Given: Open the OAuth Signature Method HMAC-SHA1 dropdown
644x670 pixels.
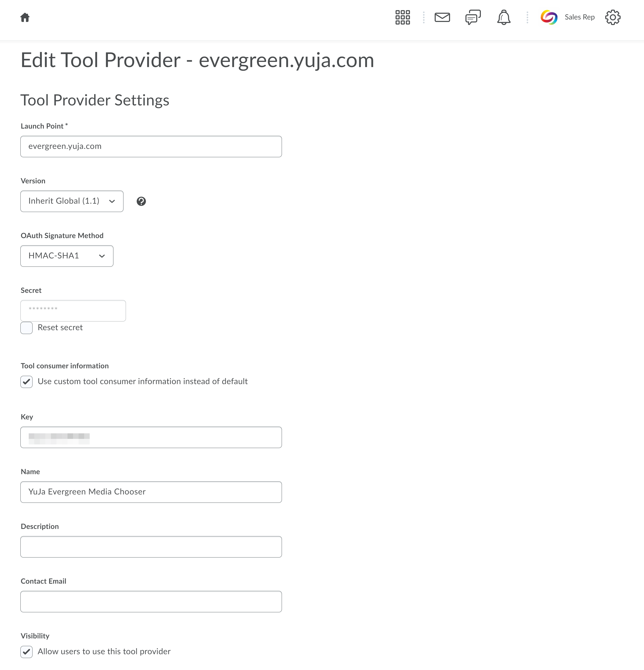Looking at the screenshot, I should [67, 256].
